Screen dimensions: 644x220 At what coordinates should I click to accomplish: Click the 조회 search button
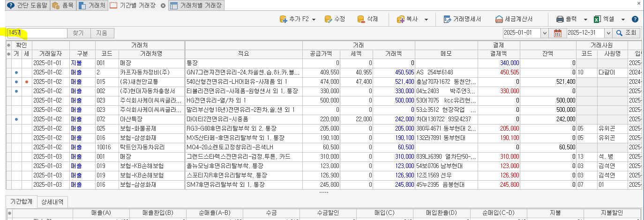627,33
